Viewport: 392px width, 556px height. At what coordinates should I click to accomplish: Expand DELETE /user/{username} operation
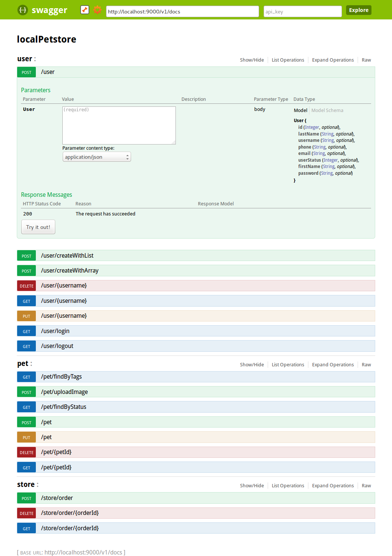click(196, 286)
